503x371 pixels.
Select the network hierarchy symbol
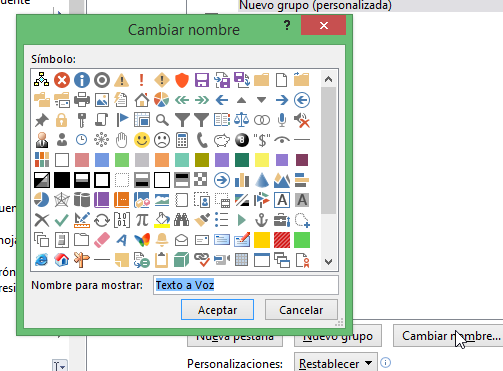point(42,80)
